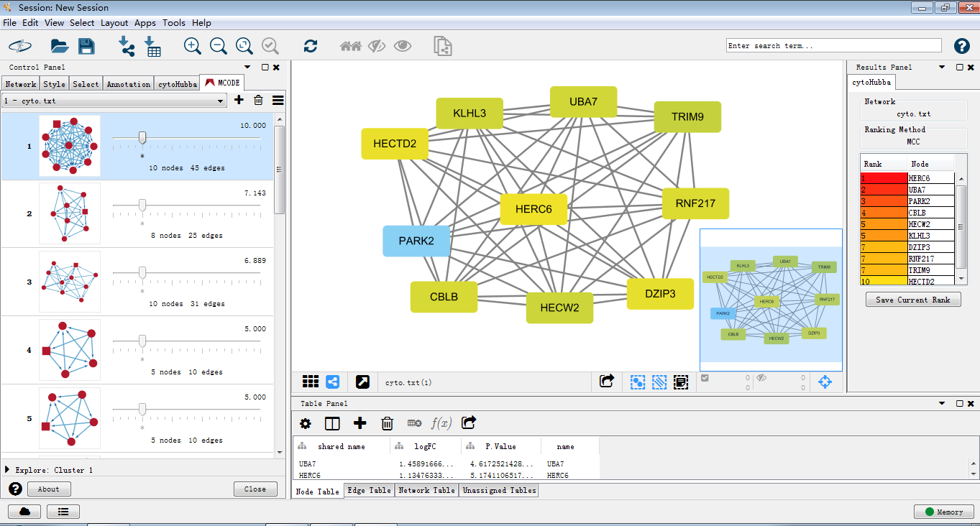Click the search term input field
This screenshot has height=526, width=980.
833,45
